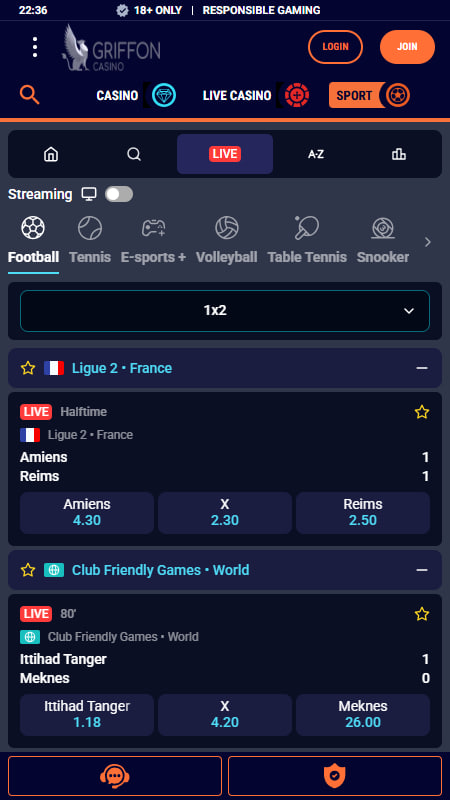450x800 pixels.
Task: Click the orange search magnifier icon
Action: point(30,95)
